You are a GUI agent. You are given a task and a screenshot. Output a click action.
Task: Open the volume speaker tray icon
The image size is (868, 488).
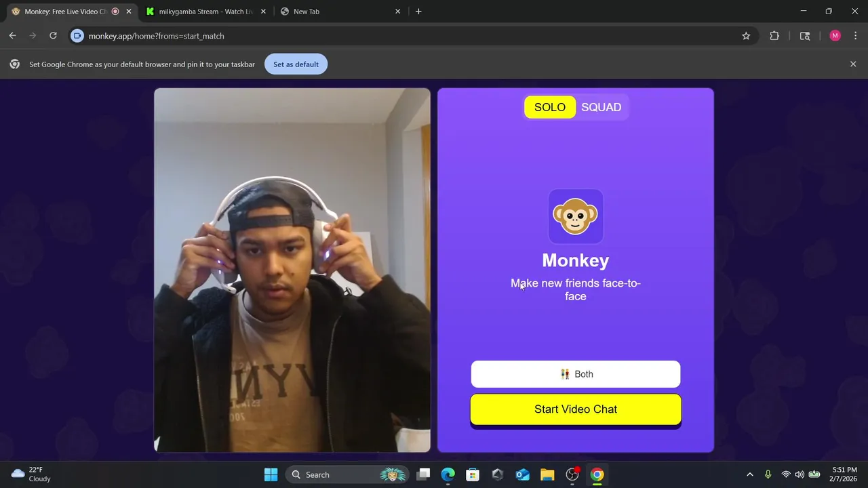pos(800,474)
